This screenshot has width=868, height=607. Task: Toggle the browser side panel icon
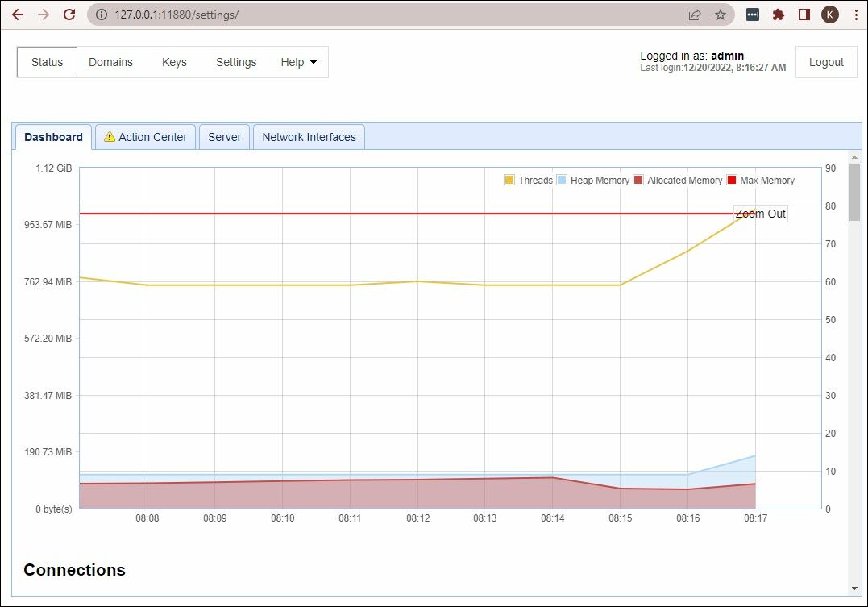[804, 15]
